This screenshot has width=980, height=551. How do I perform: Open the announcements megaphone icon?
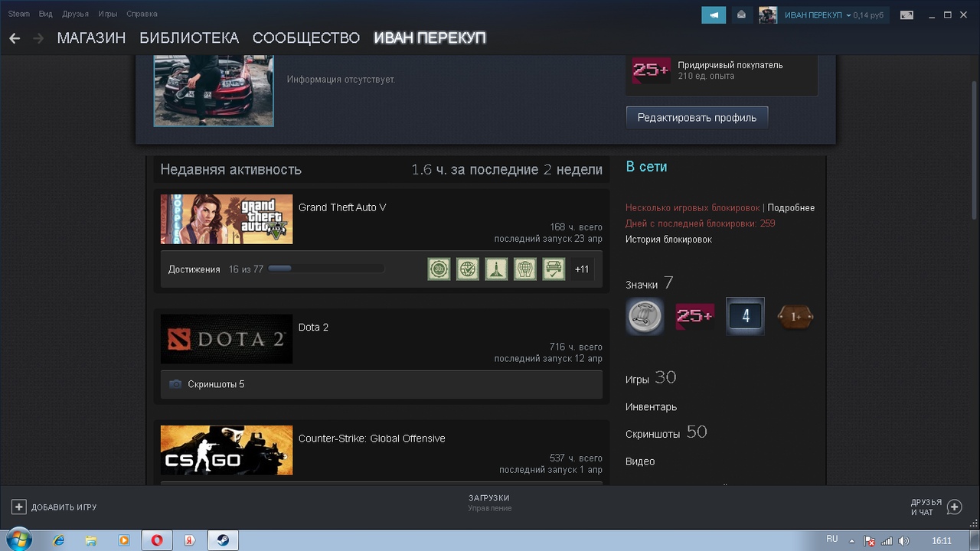[714, 15]
